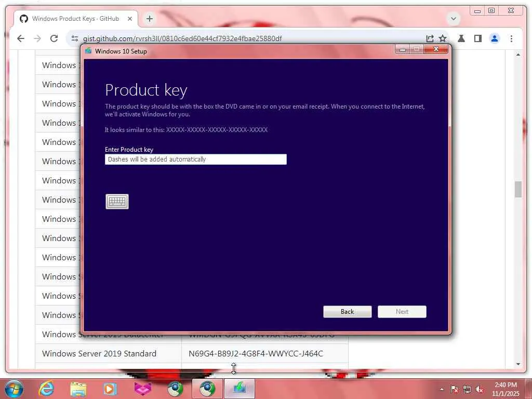Viewport: 532px width, 399px height.
Task: Click the GitHub favicon on the tab
Action: (24, 19)
